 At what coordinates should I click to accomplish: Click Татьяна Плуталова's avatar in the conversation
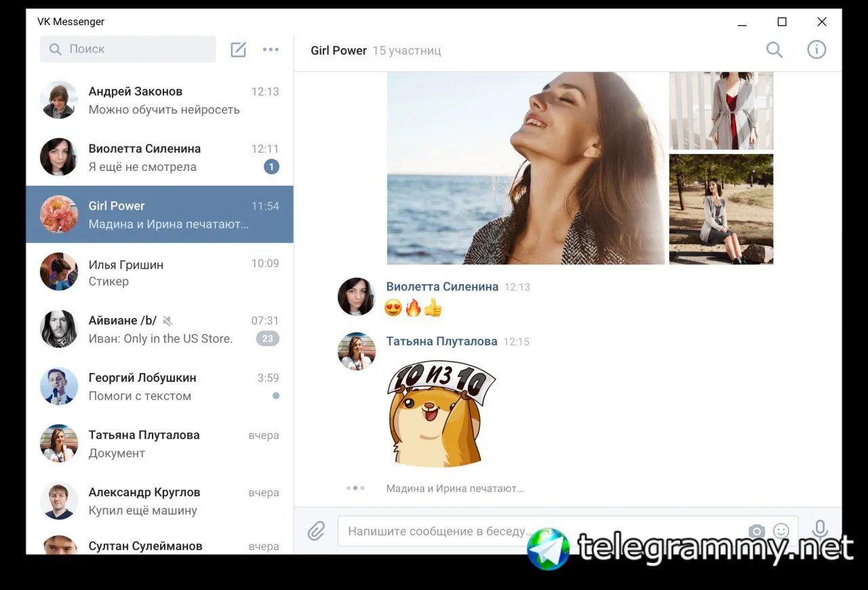[357, 351]
